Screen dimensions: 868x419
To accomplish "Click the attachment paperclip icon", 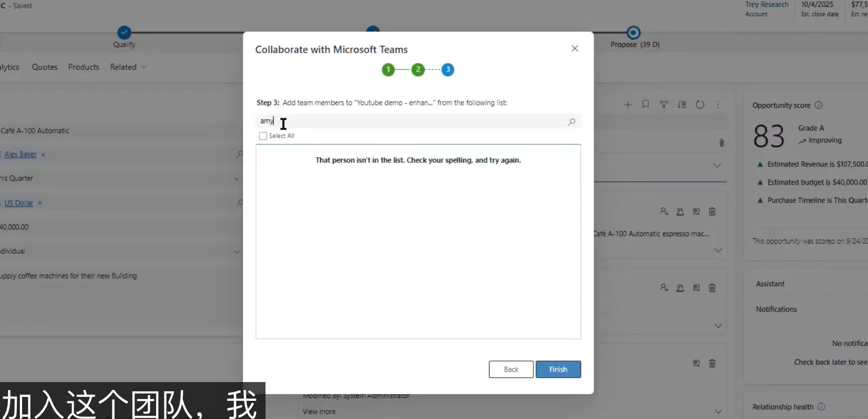I will [x=722, y=143].
